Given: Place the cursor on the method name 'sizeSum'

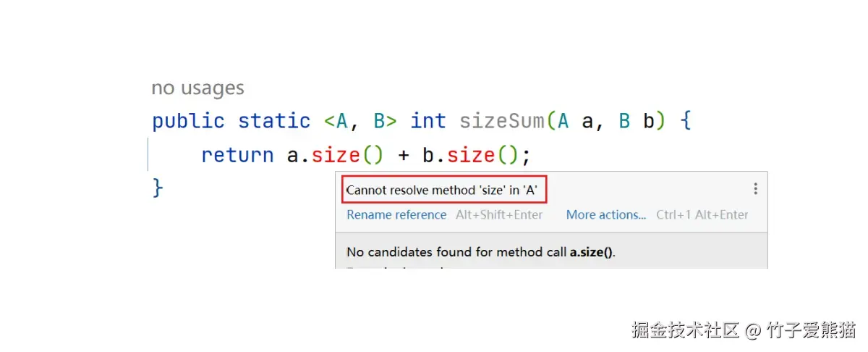Looking at the screenshot, I should (x=502, y=121).
